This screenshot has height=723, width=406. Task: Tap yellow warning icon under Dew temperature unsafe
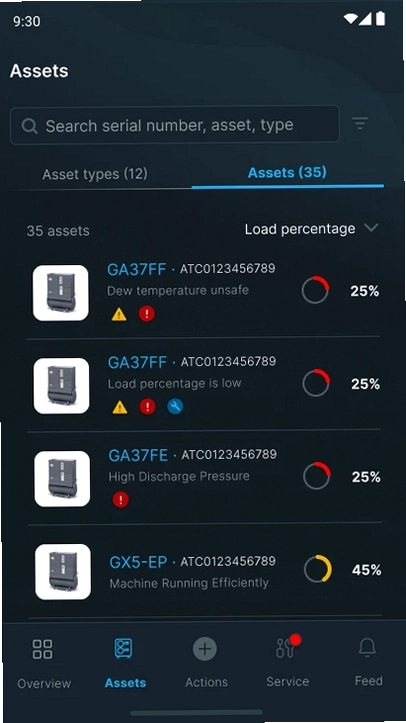(119, 314)
